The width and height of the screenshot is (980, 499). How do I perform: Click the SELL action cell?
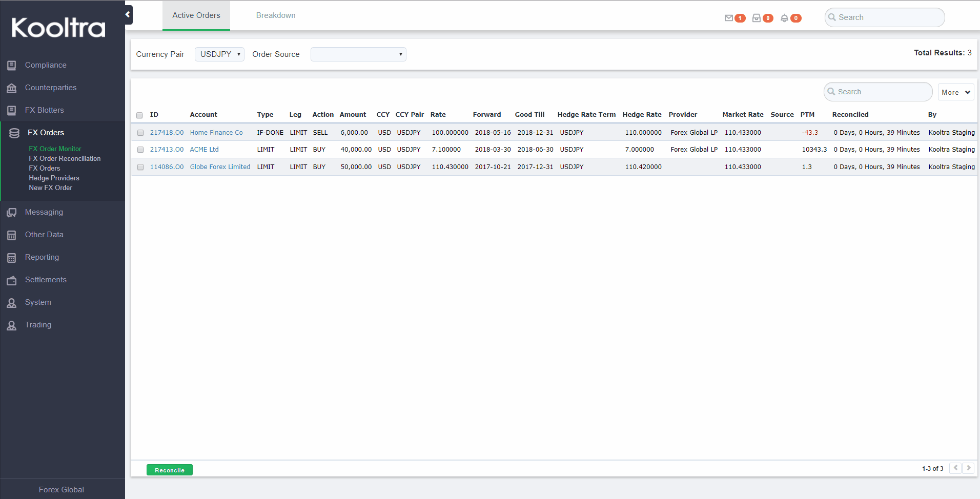(320, 132)
